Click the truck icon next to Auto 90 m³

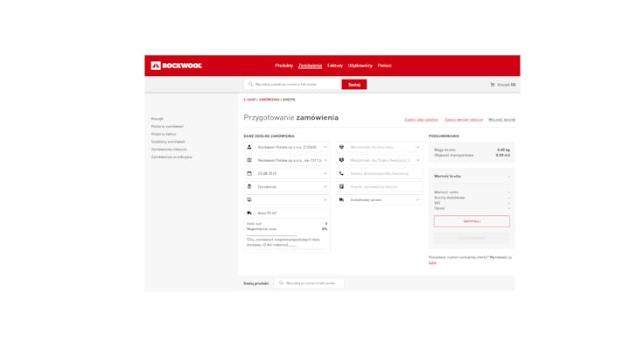click(x=249, y=213)
